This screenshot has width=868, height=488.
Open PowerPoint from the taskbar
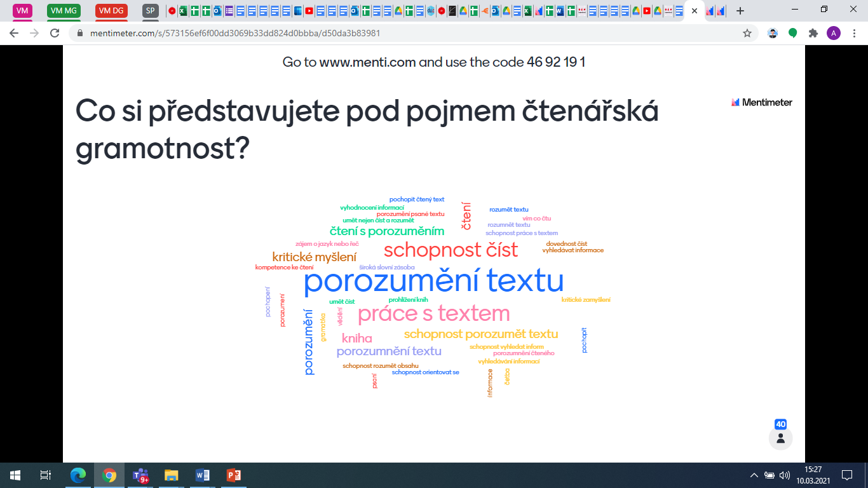233,475
